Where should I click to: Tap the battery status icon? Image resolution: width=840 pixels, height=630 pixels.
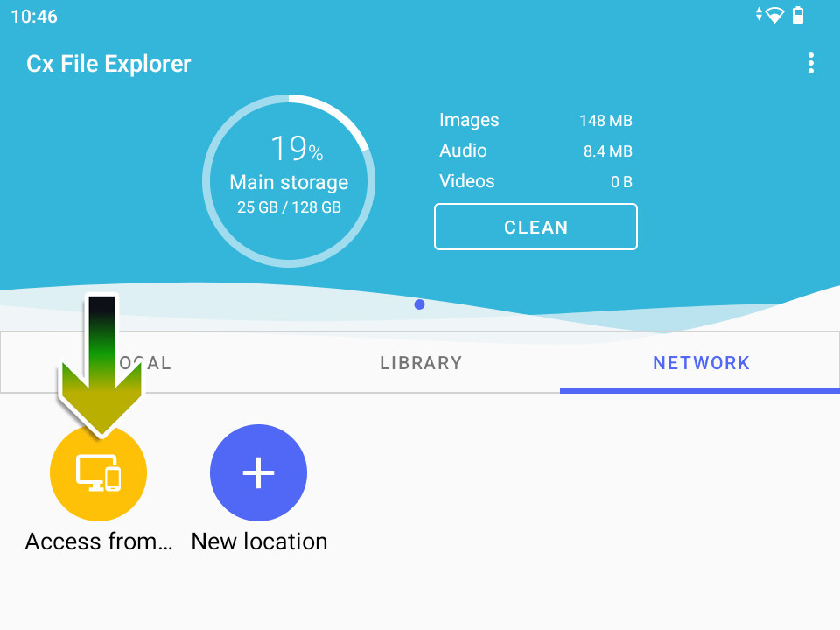[x=798, y=15]
